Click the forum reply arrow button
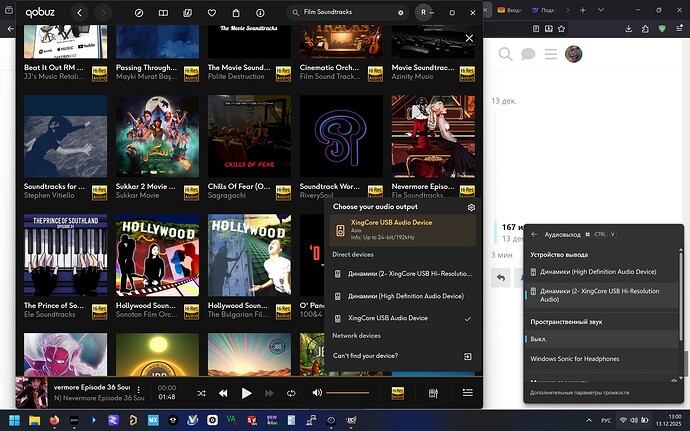The height and width of the screenshot is (431, 690). [501, 278]
